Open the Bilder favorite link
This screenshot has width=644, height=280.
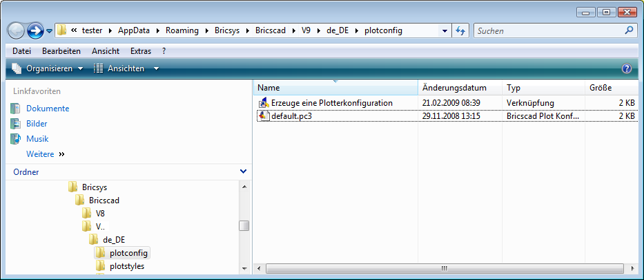[37, 124]
